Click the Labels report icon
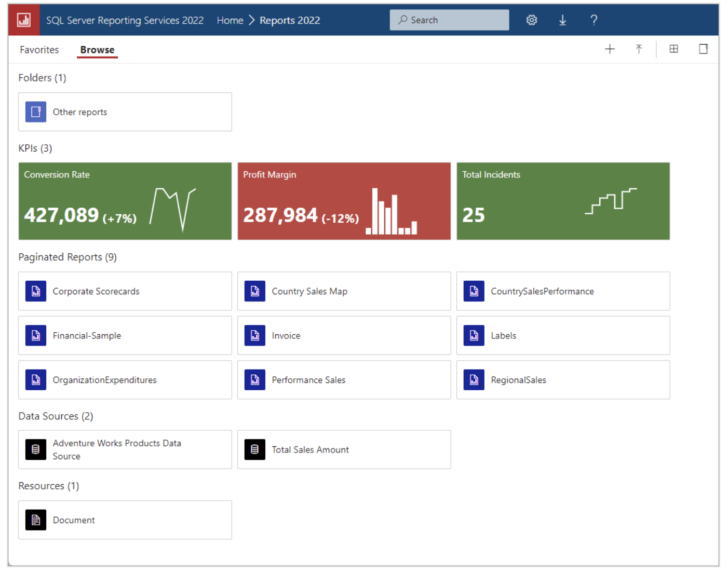This screenshot has height=574, width=728. [x=474, y=335]
